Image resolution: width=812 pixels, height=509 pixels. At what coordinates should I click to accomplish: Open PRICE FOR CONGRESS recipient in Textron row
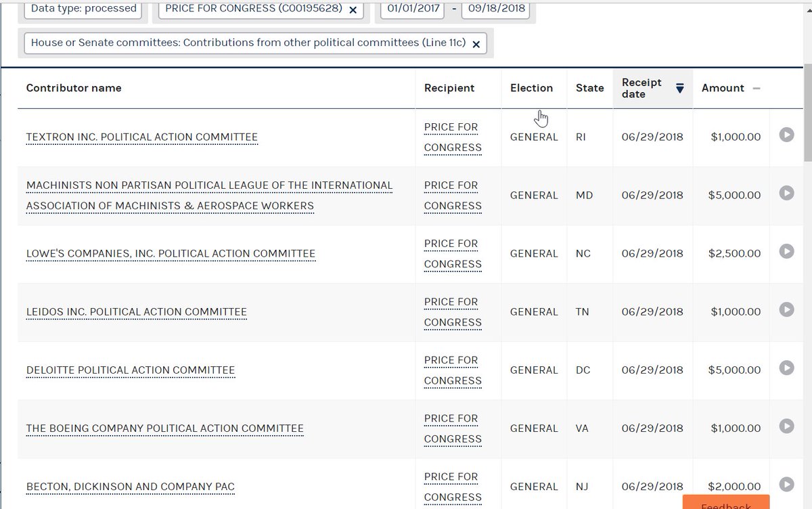pyautogui.click(x=453, y=137)
